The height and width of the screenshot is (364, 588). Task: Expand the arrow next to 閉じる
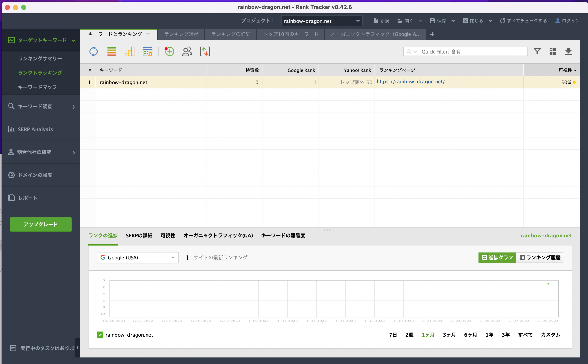490,21
